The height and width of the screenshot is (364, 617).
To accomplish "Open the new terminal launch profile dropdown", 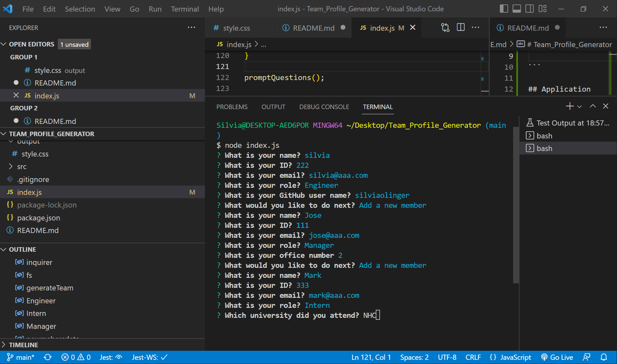I will point(580,106).
